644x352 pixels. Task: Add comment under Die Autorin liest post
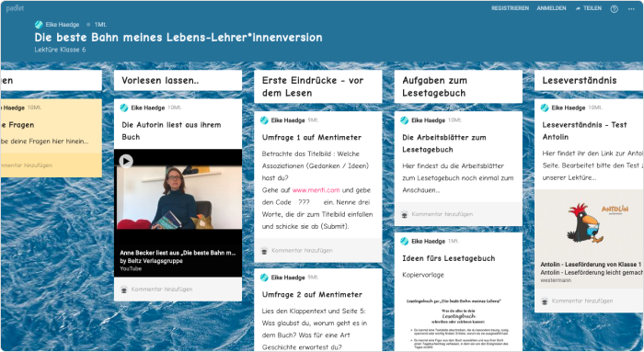click(162, 290)
